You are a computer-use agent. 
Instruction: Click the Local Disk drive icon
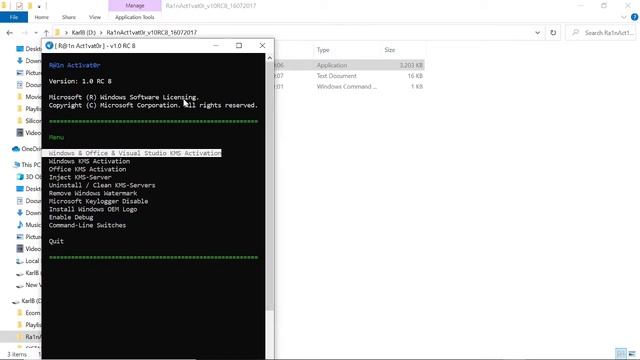[20, 261]
